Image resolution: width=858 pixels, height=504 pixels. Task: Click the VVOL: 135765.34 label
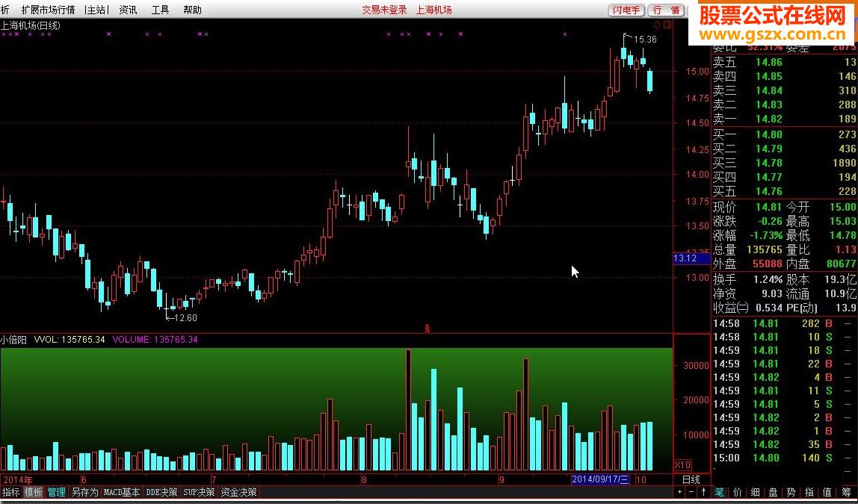(x=70, y=340)
